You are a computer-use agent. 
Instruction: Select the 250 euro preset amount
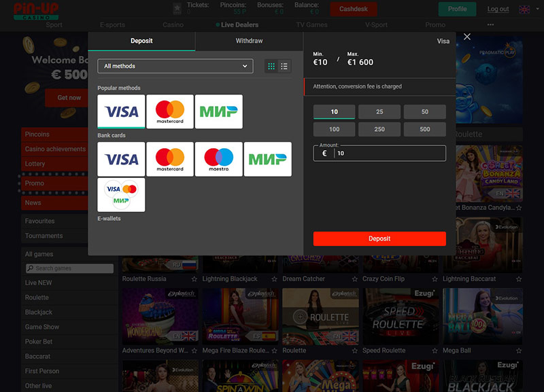click(x=379, y=129)
